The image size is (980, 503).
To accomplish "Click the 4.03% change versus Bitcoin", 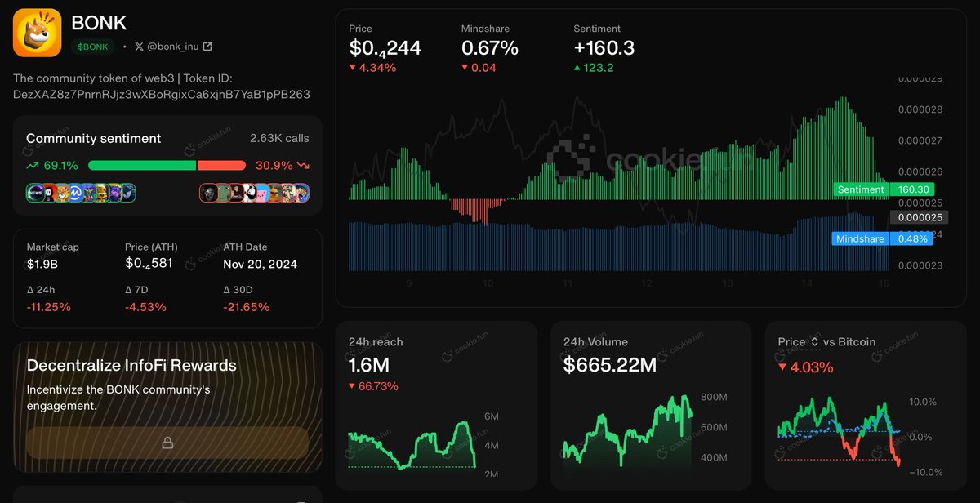I will (806, 367).
